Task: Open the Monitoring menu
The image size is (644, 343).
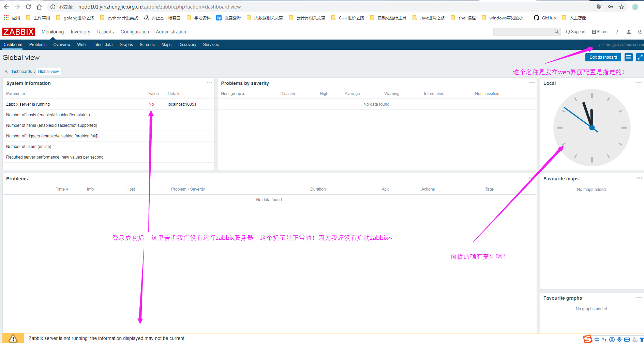Action: point(53,32)
